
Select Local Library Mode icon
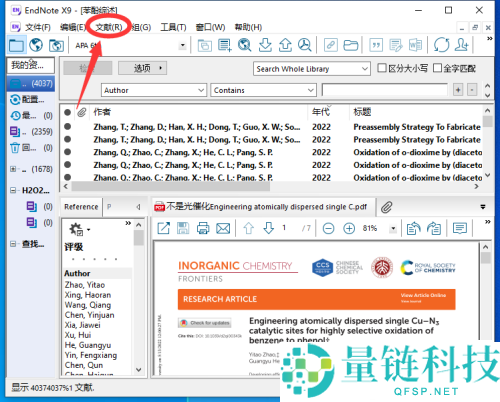click(x=16, y=45)
